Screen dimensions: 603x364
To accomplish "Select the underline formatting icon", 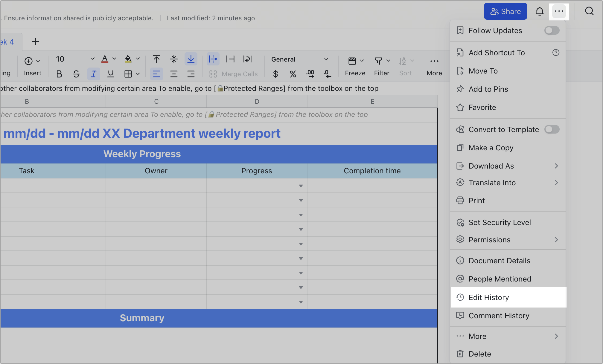I will point(111,74).
